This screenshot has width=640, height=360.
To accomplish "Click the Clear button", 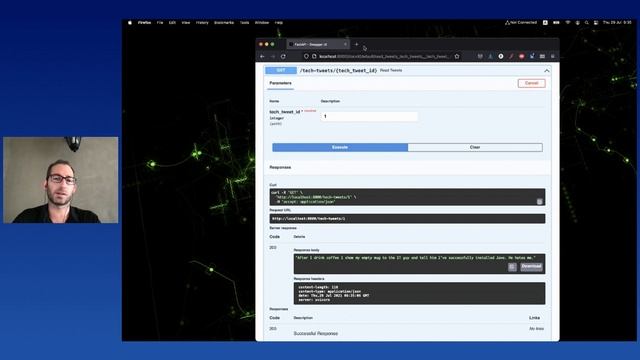I will (x=475, y=147).
